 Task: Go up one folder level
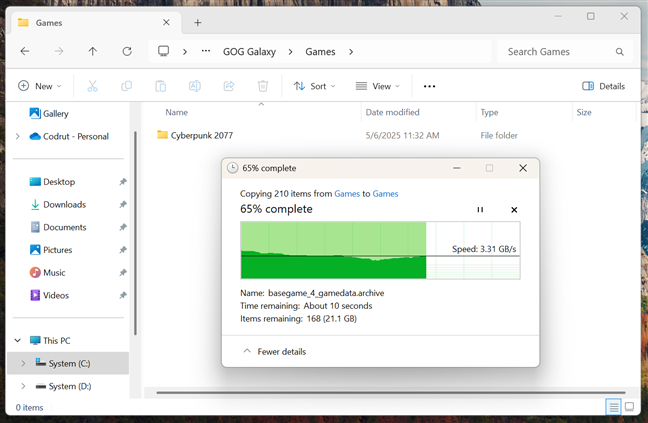(93, 51)
